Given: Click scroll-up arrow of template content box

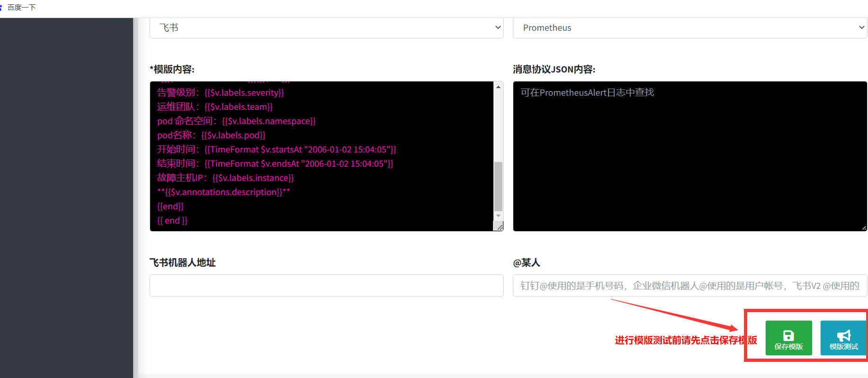Looking at the screenshot, I should pyautogui.click(x=498, y=87).
